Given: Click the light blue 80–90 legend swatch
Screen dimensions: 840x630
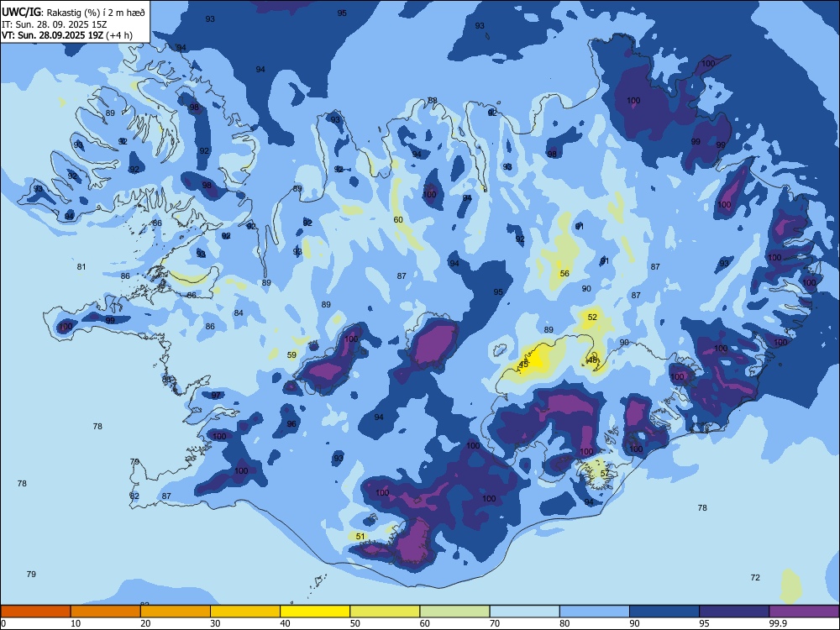Looking at the screenshot, I should 595,612.
